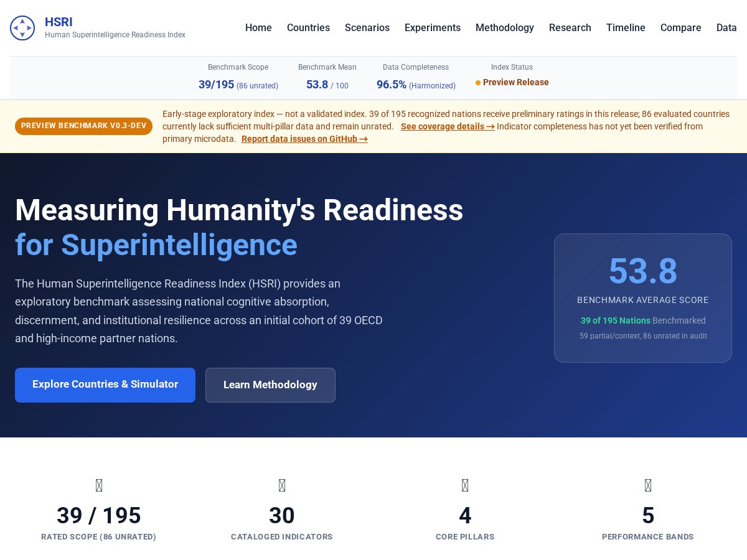The width and height of the screenshot is (747, 560).
Task: Select Research in the navigation bar
Action: [x=570, y=27]
